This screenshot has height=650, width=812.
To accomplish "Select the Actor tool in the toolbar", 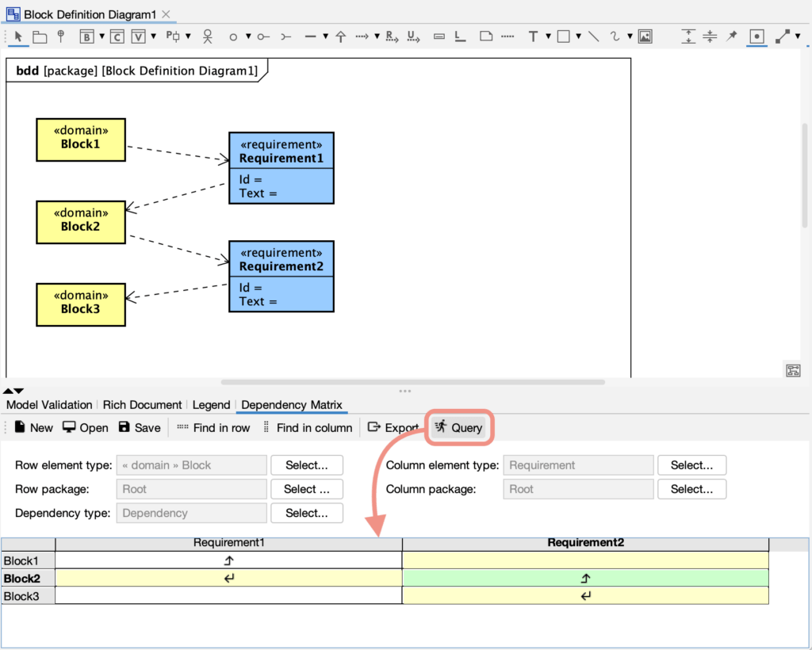I will (x=207, y=36).
